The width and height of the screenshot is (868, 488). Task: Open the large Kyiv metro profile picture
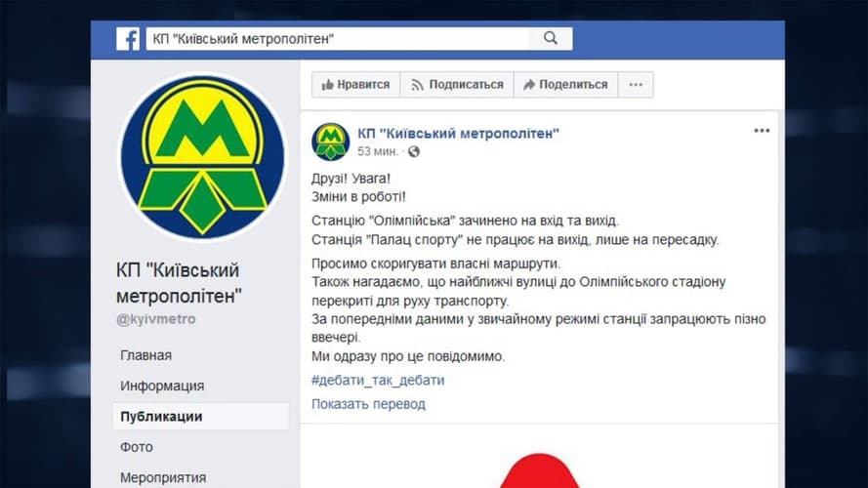pyautogui.click(x=202, y=157)
